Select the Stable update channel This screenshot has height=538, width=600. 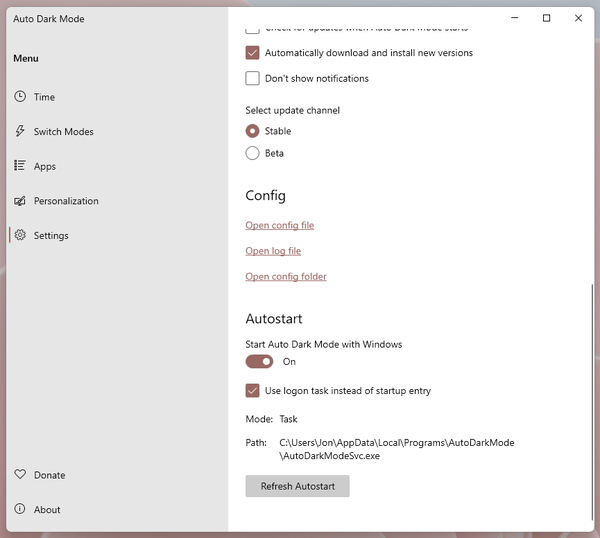pos(253,131)
